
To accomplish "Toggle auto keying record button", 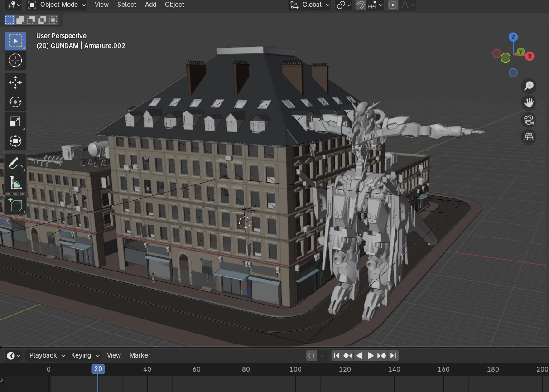I will click(x=311, y=356).
